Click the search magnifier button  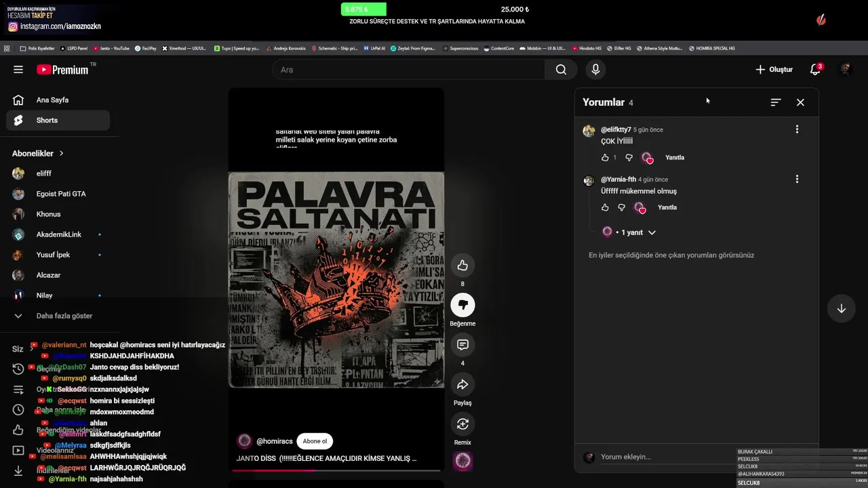[561, 70]
